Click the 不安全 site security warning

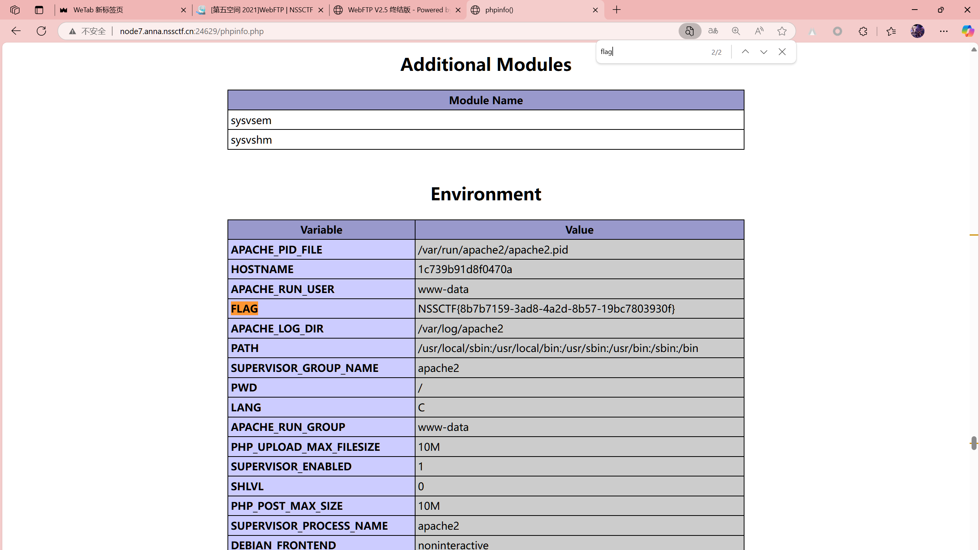[x=88, y=31]
